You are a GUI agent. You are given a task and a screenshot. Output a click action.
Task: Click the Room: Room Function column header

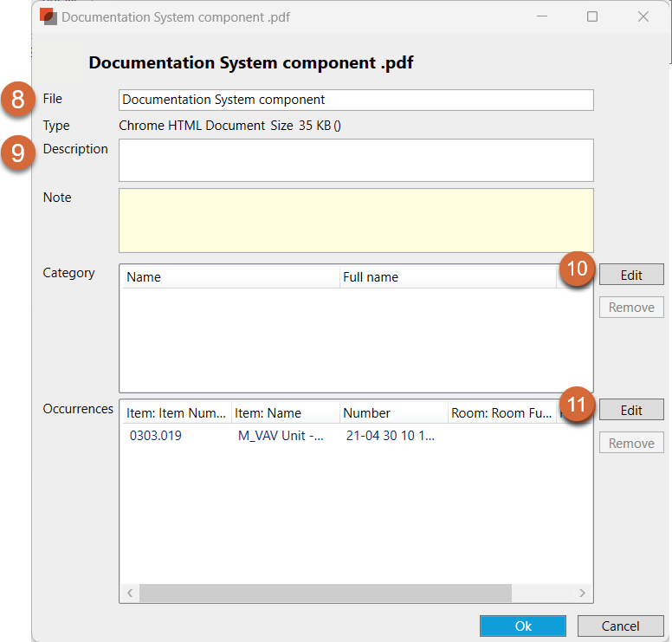tap(501, 413)
